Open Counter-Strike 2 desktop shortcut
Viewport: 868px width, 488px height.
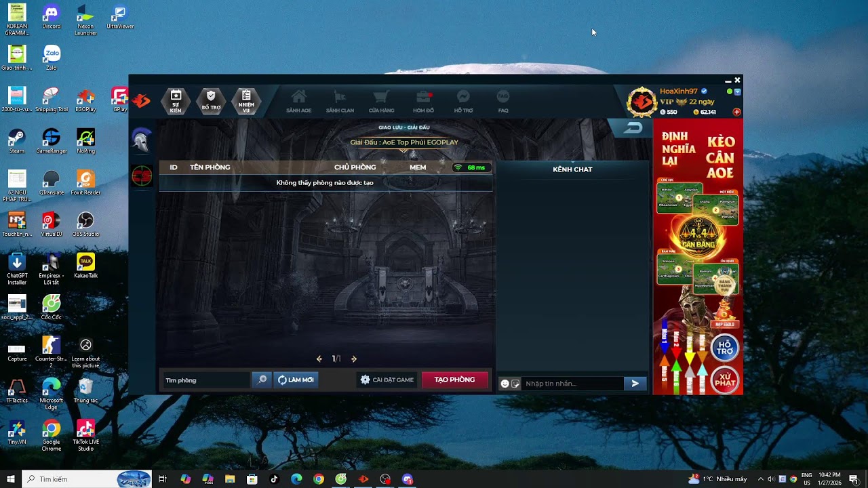coord(52,352)
